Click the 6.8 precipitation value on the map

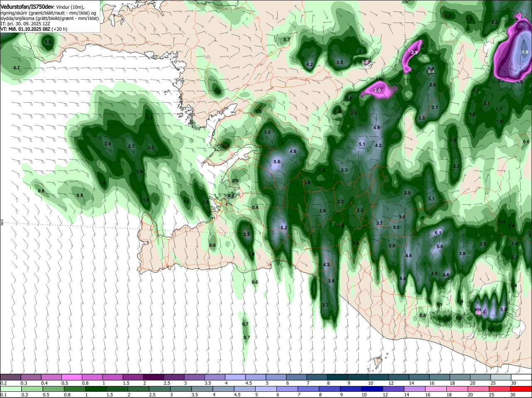pyautogui.click(x=525, y=52)
